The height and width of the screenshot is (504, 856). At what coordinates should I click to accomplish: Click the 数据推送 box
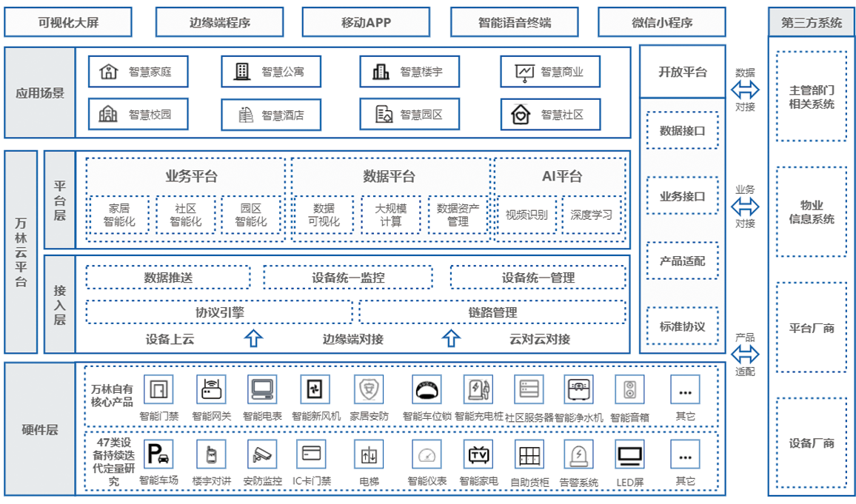pyautogui.click(x=168, y=278)
